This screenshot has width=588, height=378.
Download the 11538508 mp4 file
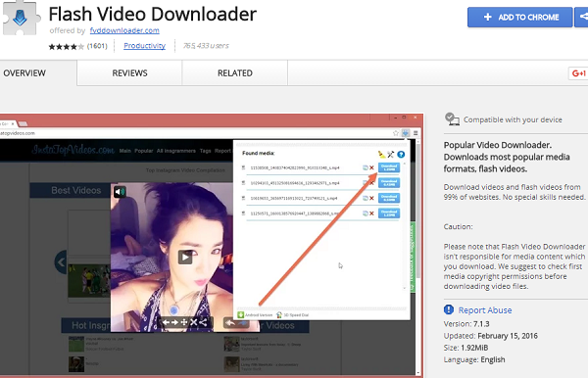click(x=389, y=167)
